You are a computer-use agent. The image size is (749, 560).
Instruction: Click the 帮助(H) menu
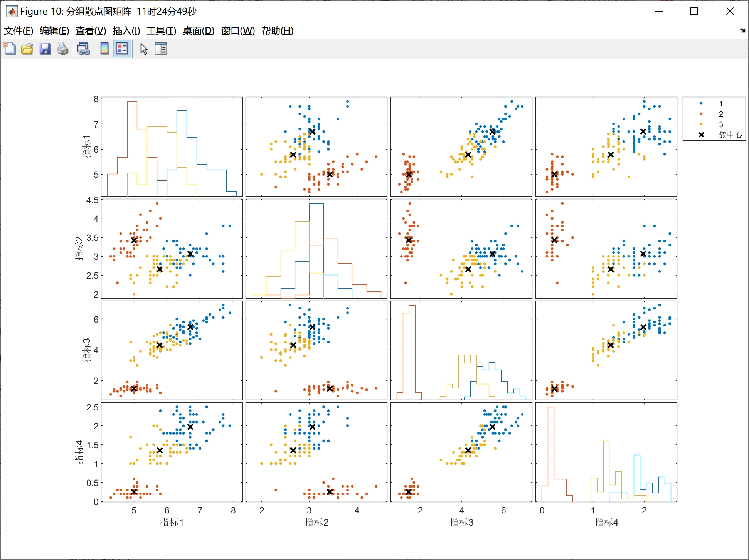278,31
